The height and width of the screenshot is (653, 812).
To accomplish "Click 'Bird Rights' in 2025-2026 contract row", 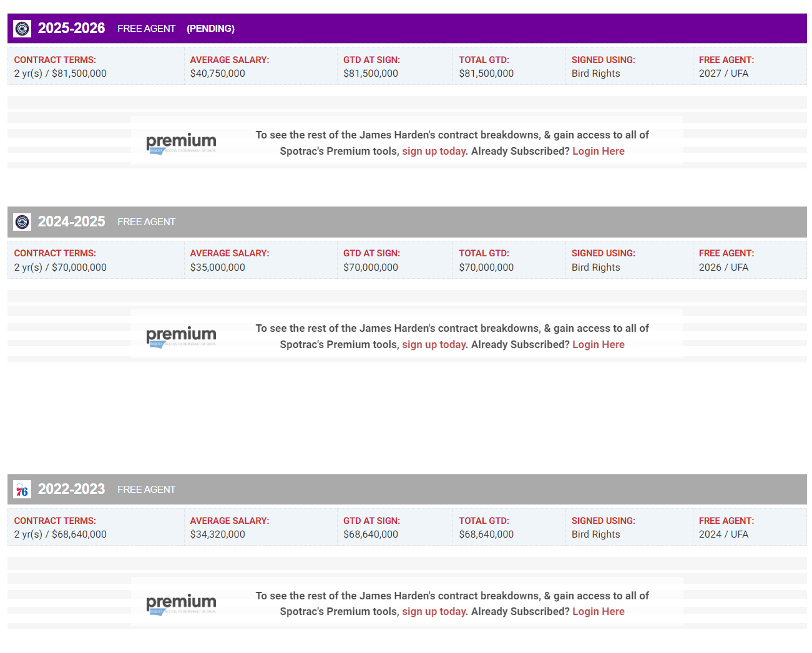I will pyautogui.click(x=596, y=74).
